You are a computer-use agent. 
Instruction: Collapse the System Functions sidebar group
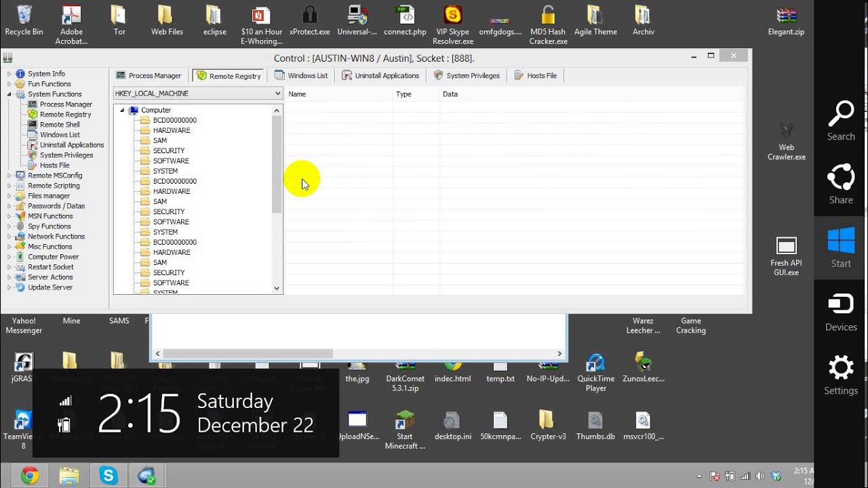click(9, 94)
